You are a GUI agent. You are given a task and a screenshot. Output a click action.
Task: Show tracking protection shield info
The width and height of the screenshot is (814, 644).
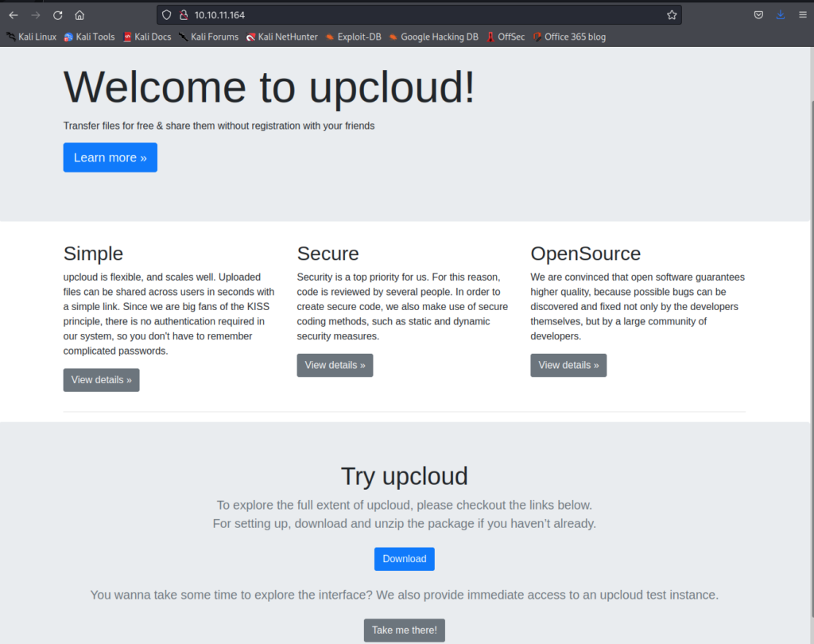(x=167, y=15)
